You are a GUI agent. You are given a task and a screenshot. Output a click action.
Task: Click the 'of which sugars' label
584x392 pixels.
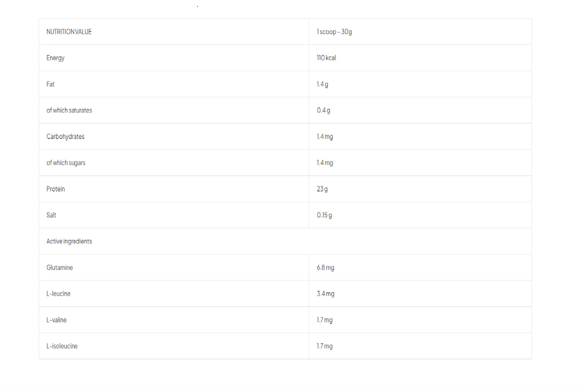click(x=66, y=163)
